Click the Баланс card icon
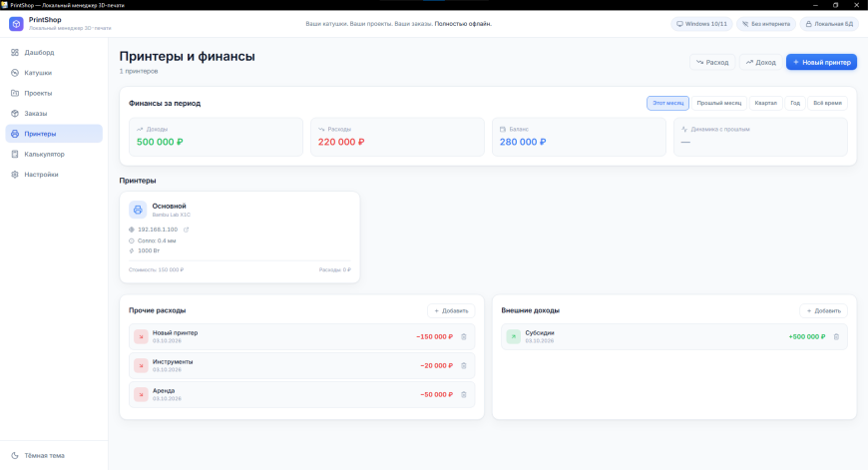868x470 pixels. coord(503,129)
